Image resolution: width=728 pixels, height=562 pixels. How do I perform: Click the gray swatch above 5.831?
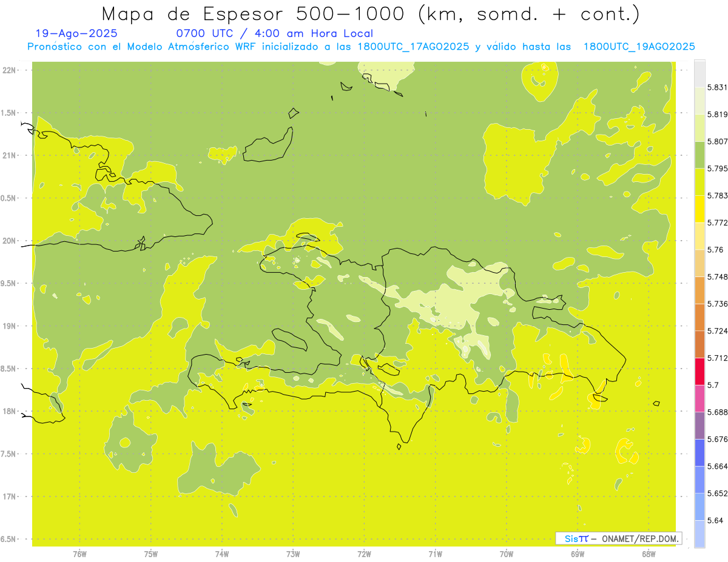699,74
